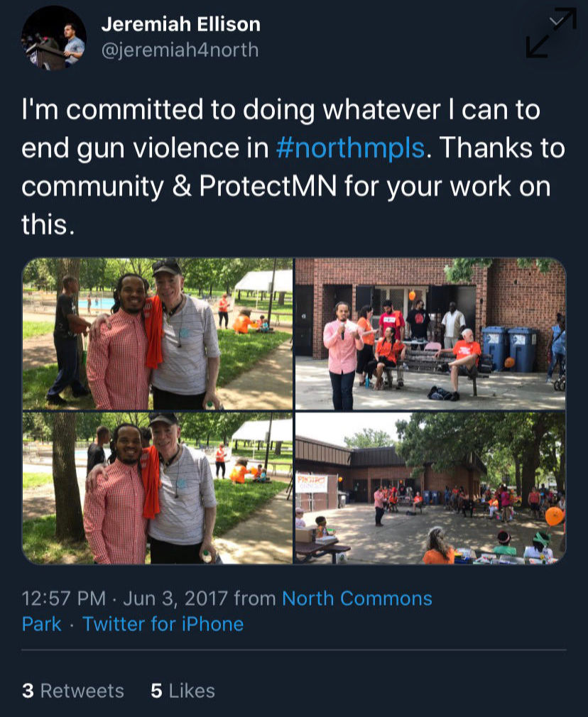This screenshot has width=588, height=717.
Task: Open the North Commons location link
Action: pos(357,598)
